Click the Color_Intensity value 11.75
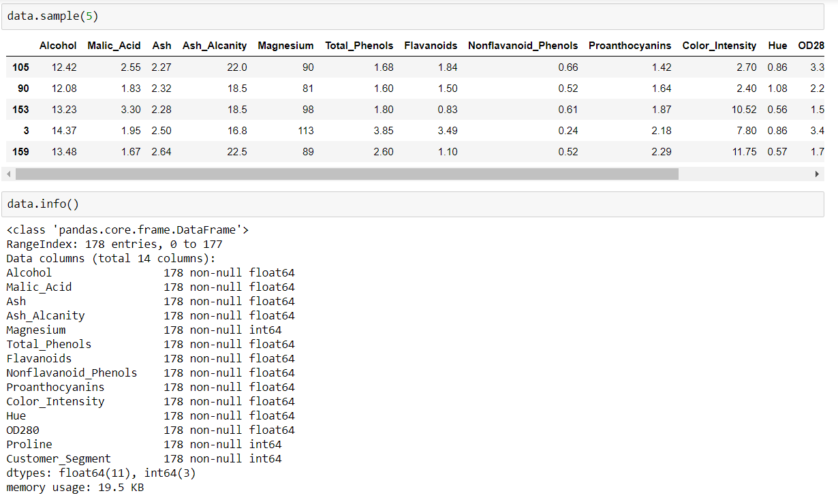838x504 pixels. (744, 151)
